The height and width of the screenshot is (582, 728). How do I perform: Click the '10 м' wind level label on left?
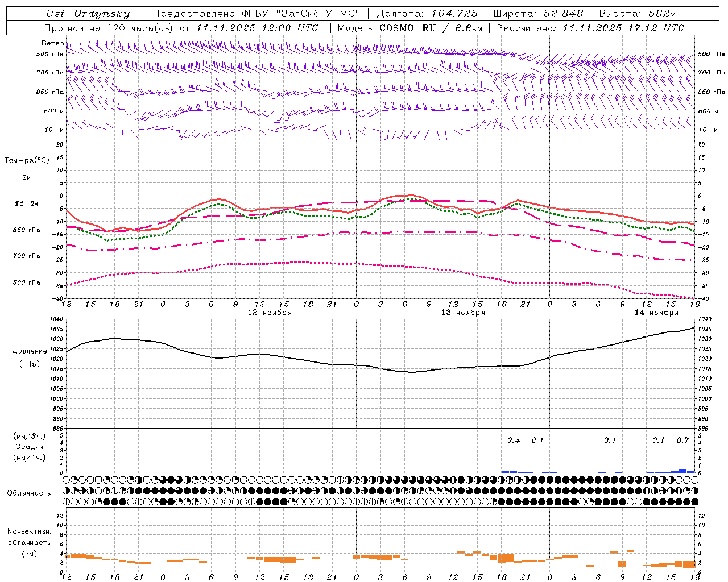(x=55, y=130)
